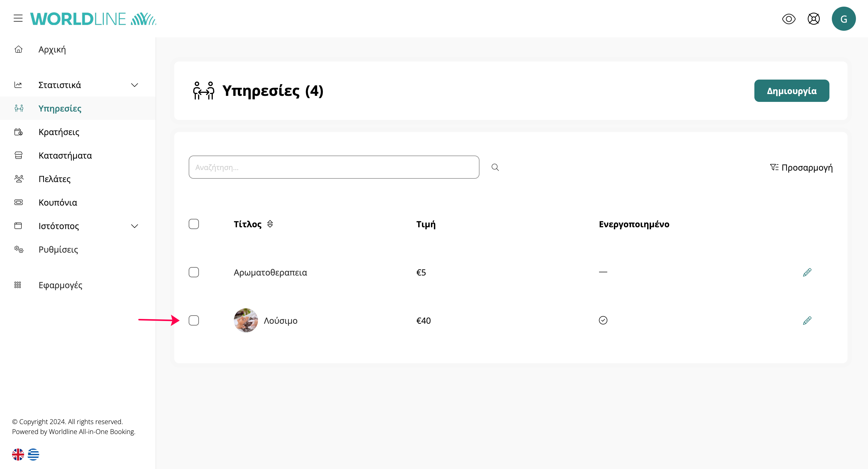Click the Δημιουργία button
This screenshot has height=469, width=868.
coord(791,91)
